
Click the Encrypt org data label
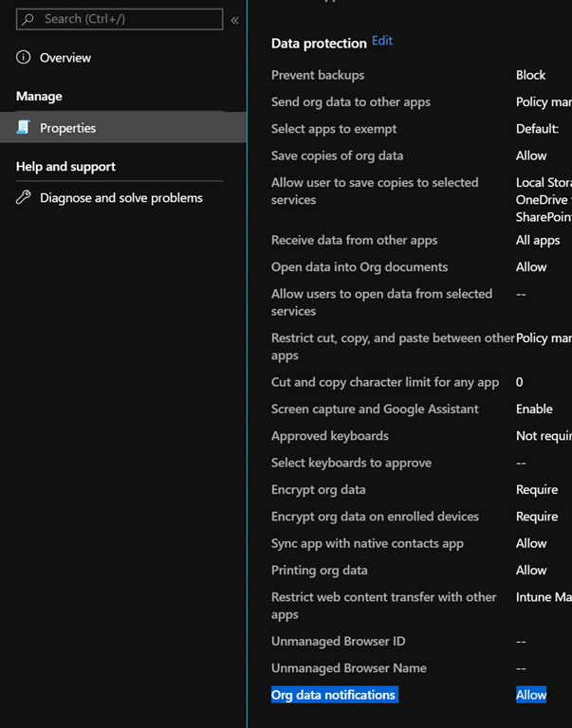(318, 490)
